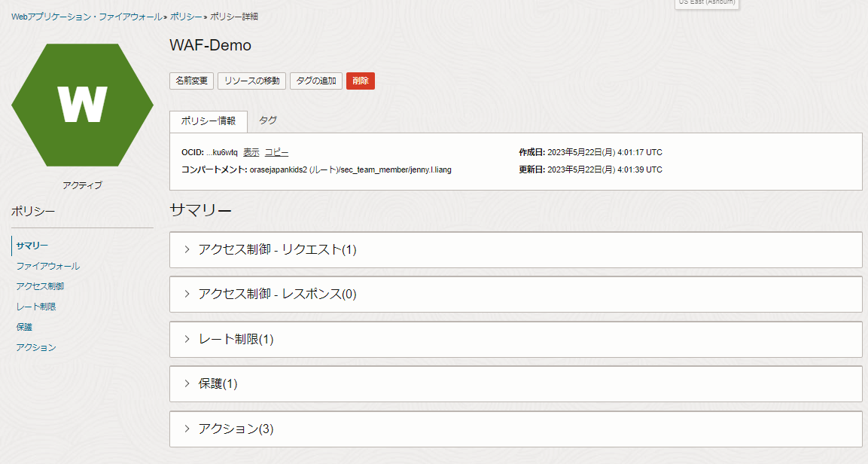
Task: Expand the レート制限(1) summary section
Action: (235, 340)
